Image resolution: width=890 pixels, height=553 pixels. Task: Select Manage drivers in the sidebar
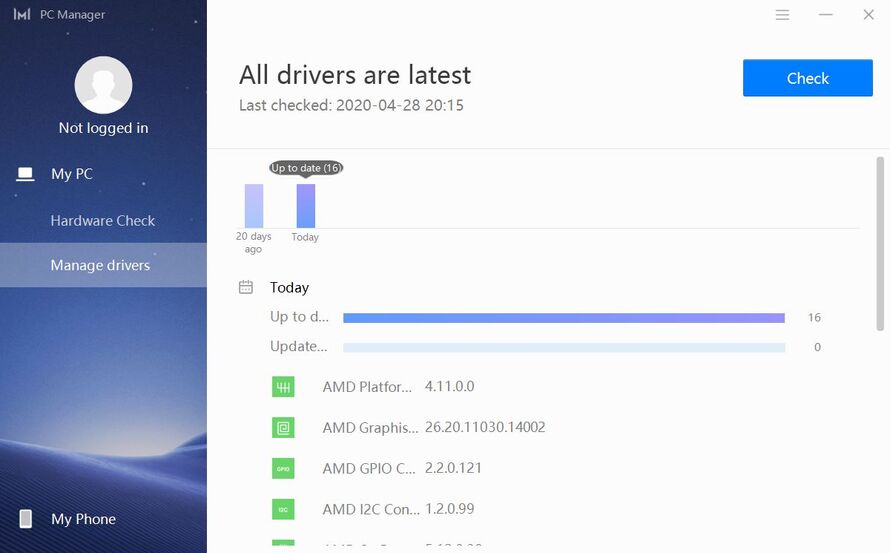100,265
